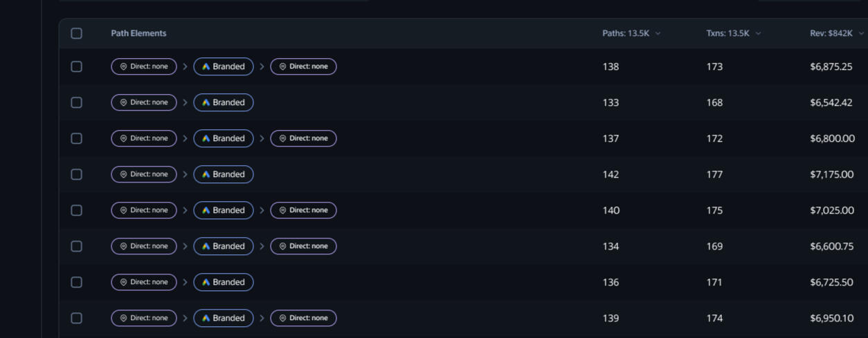This screenshot has width=868, height=338.
Task: Expand the Paths: 13.5K column dropdown
Action: 658,33
